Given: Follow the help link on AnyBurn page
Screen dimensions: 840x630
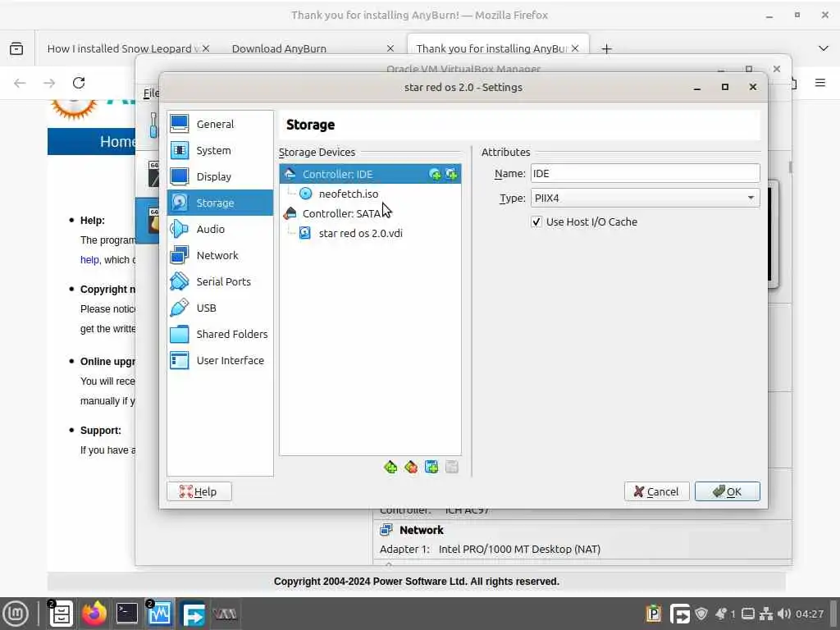Looking at the screenshot, I should (x=89, y=260).
